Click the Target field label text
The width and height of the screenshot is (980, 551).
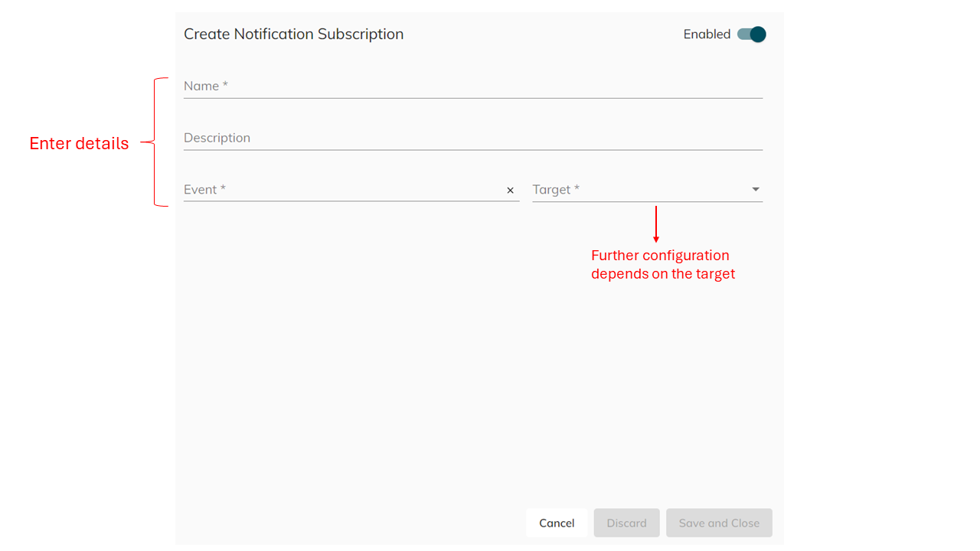(554, 189)
